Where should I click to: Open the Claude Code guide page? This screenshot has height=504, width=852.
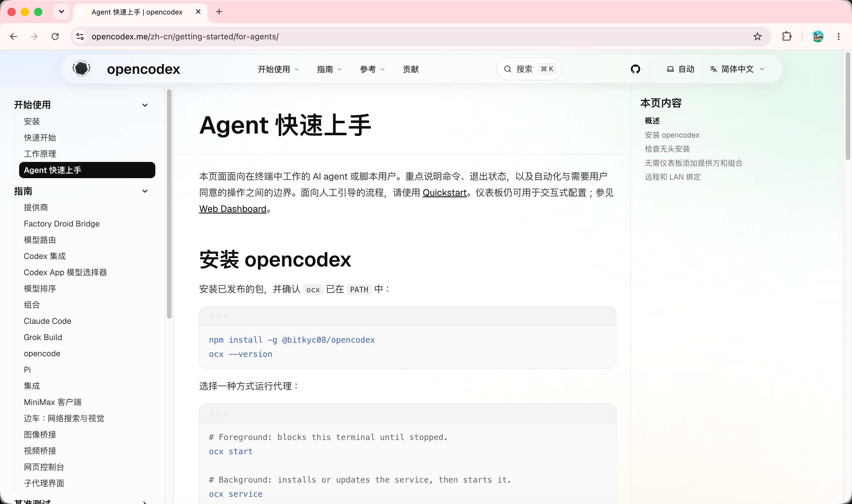[x=48, y=321]
